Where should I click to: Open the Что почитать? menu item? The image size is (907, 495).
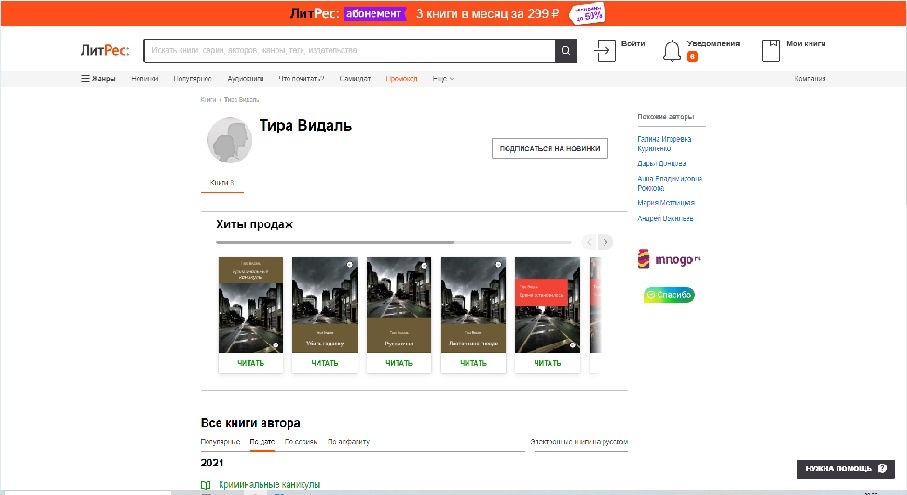point(301,79)
